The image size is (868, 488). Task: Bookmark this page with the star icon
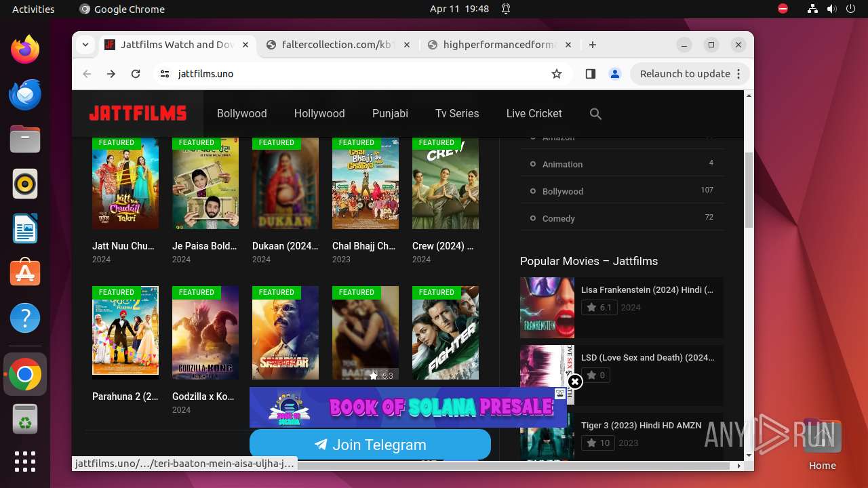click(x=557, y=74)
